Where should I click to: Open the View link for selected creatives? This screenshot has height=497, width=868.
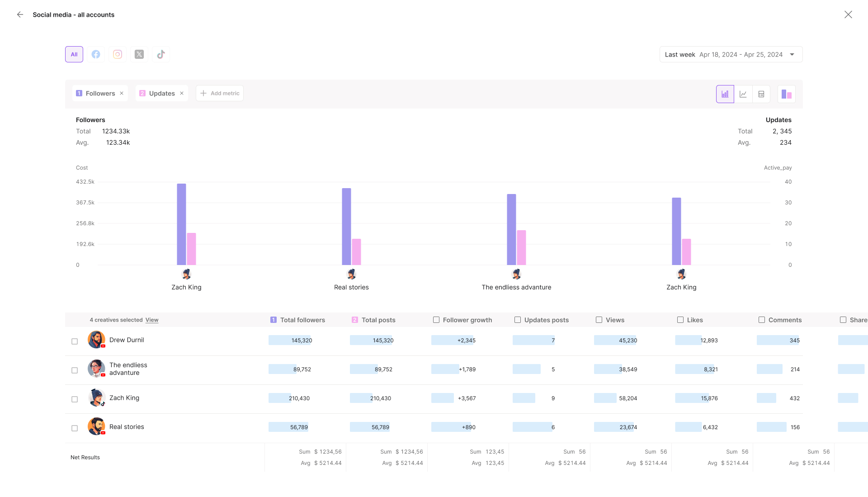tap(152, 320)
